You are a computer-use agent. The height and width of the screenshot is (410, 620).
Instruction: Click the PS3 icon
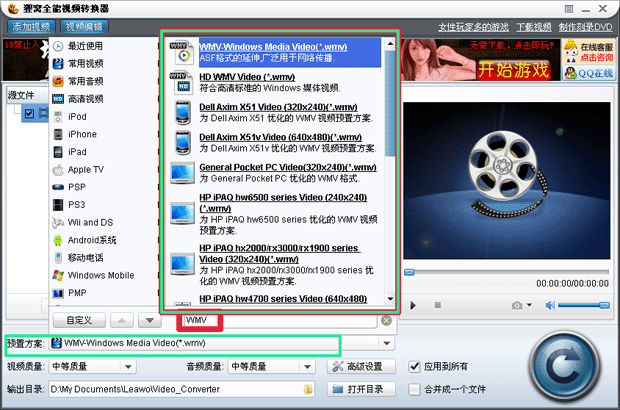[58, 205]
